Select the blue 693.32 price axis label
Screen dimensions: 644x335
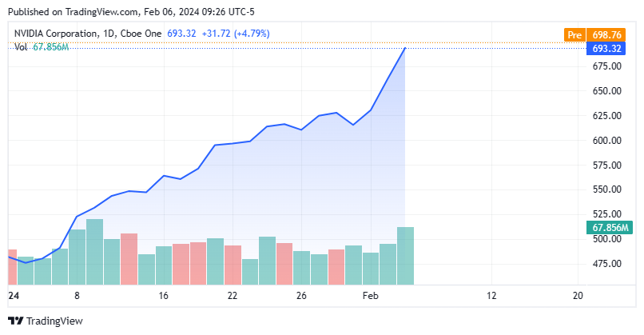click(x=605, y=48)
